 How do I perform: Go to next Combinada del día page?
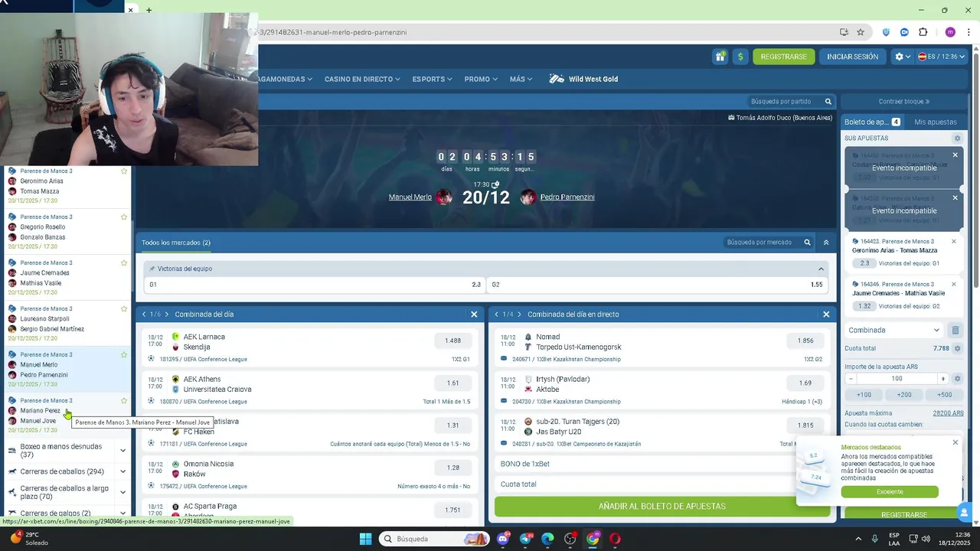[x=166, y=315]
